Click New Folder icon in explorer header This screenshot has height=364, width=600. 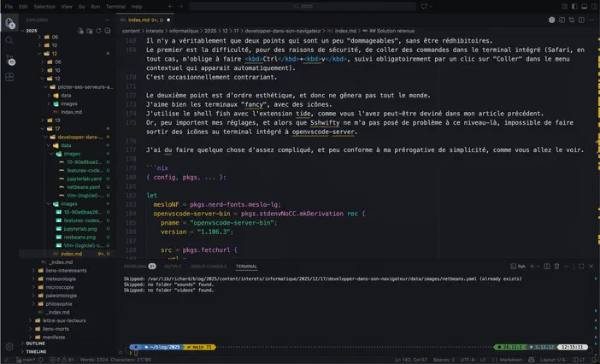[x=90, y=31]
